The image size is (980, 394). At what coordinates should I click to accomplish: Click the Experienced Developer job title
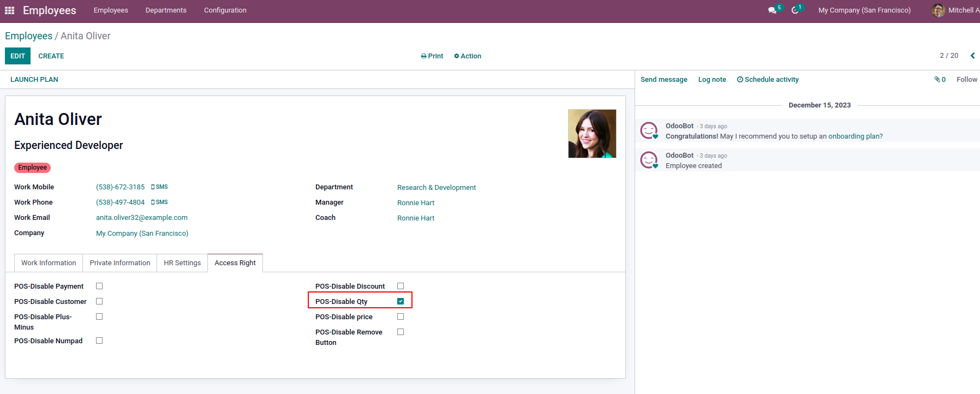coord(69,145)
